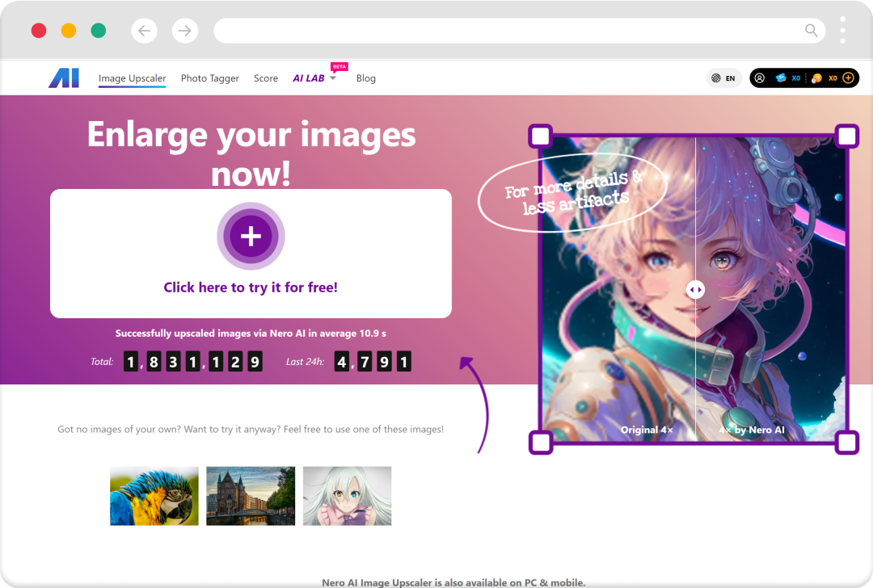The image size is (873, 588).
Task: Choose the canal building sample image
Action: (x=251, y=496)
